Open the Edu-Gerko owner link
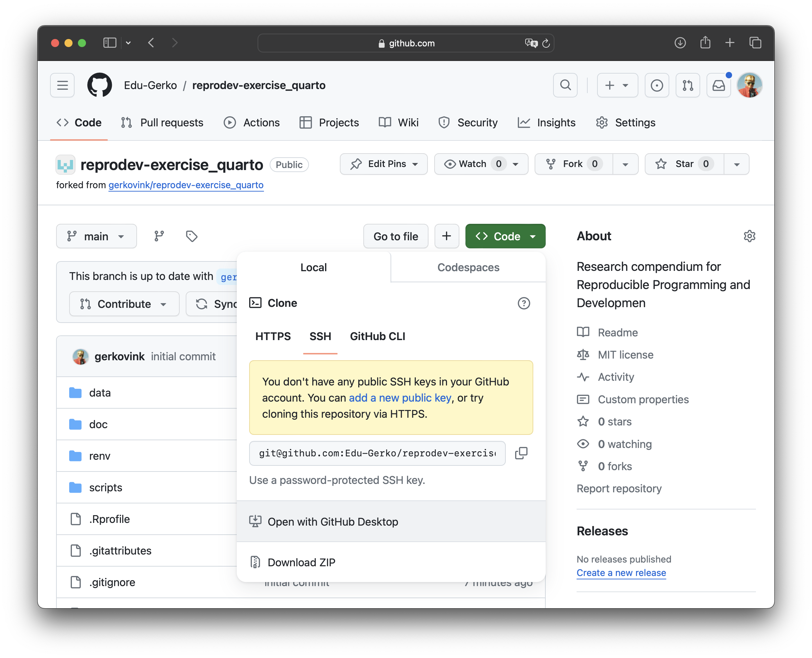Viewport: 812px width, 658px height. point(150,85)
